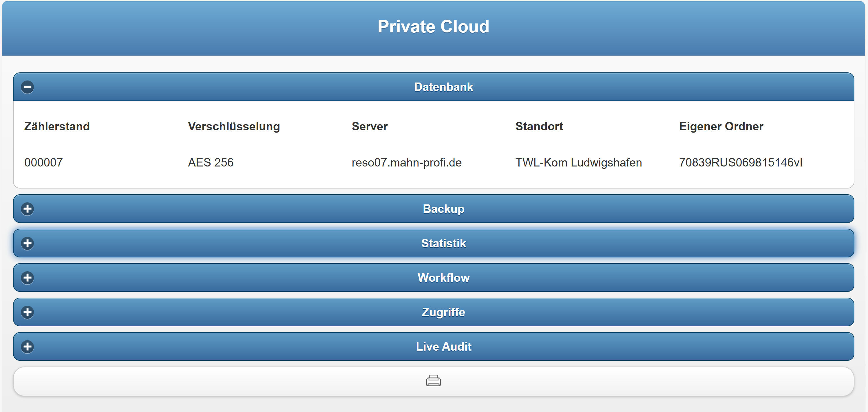Screen dimensions: 868x412
Task: Click the minus icon on Datenbank
Action: [27, 87]
